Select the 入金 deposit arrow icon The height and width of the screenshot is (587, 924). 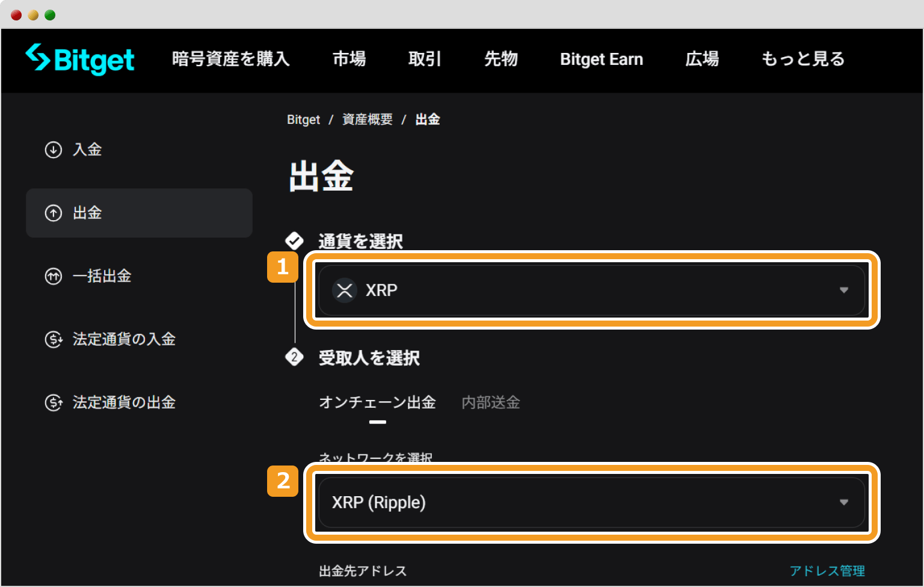(x=53, y=150)
